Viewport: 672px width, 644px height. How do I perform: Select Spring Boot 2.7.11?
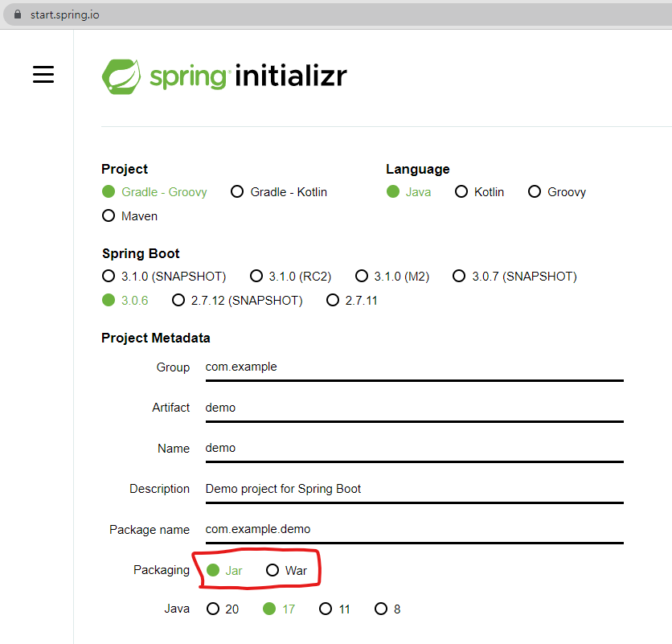click(351, 300)
